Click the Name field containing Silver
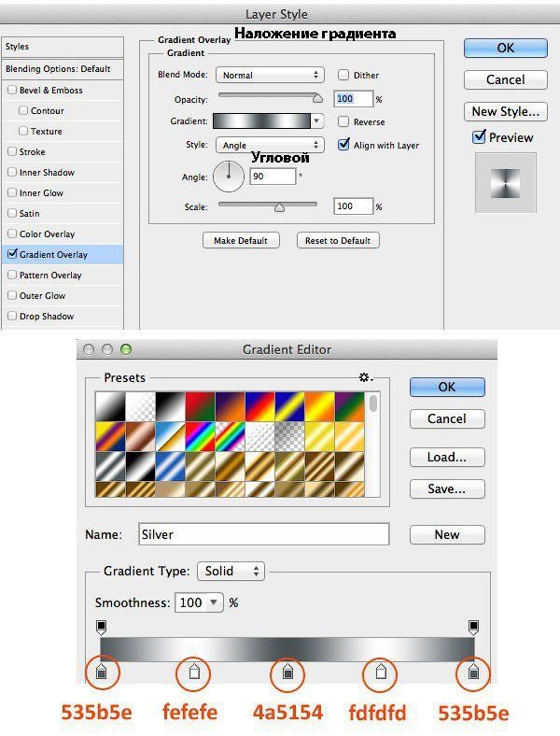This screenshot has height=736, width=560. tap(263, 534)
